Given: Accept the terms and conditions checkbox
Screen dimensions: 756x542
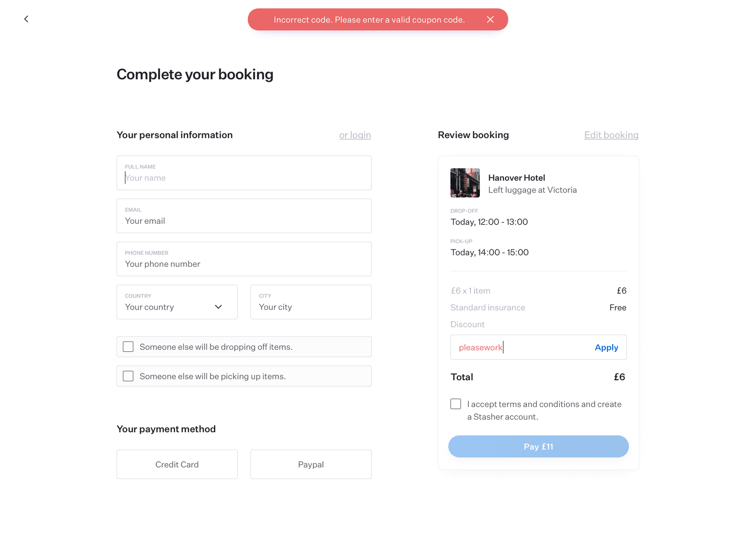Looking at the screenshot, I should click(x=456, y=404).
